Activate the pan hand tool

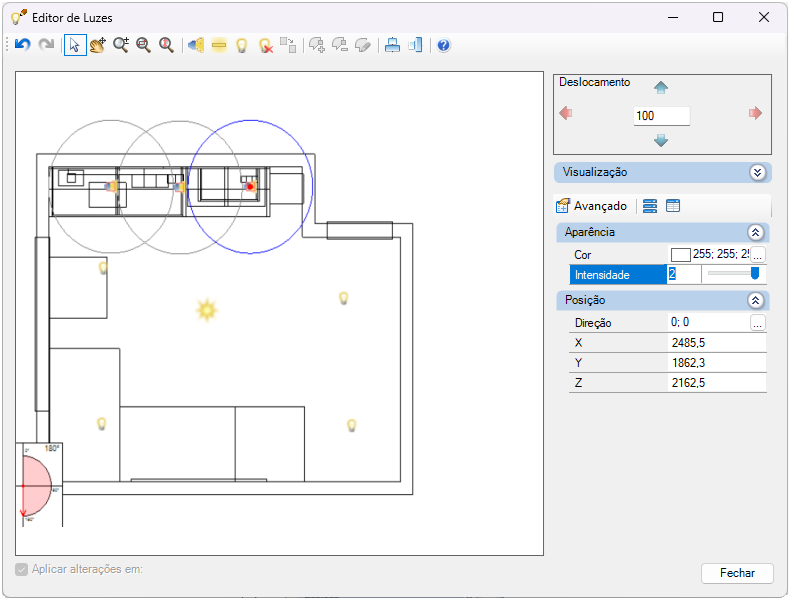(x=97, y=45)
